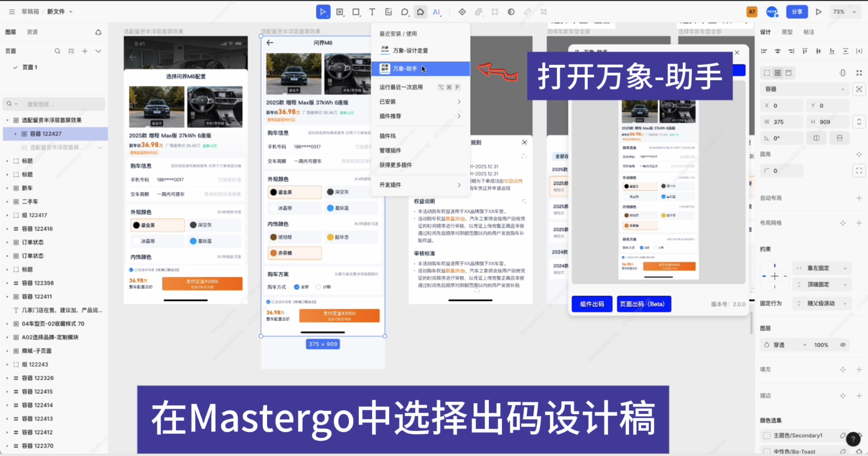Screen dimensions: 868x456
Task: Open the help question mark button
Action: click(853, 438)
